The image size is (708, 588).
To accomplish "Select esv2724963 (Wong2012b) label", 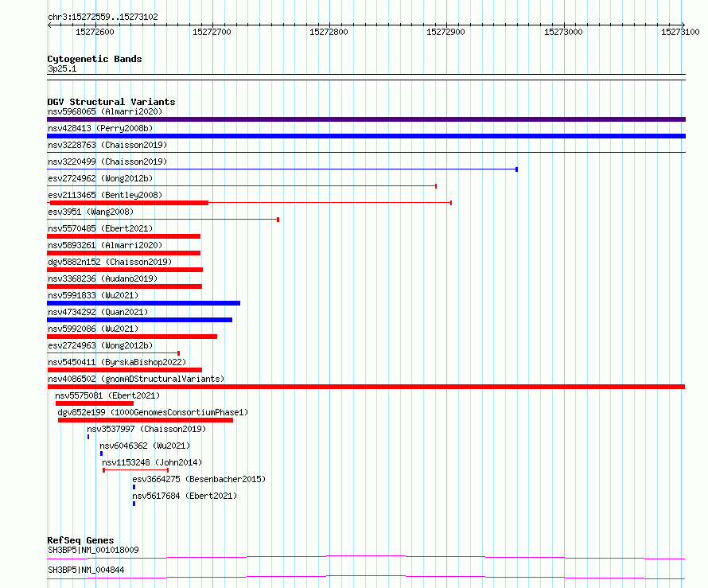I will point(100,345).
